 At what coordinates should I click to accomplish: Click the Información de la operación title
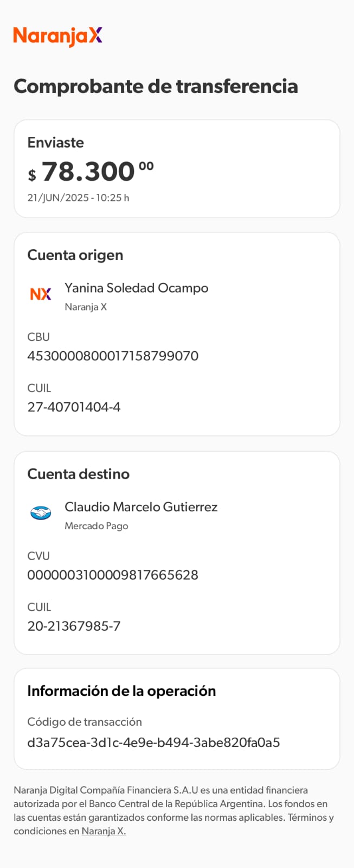pos(121,691)
